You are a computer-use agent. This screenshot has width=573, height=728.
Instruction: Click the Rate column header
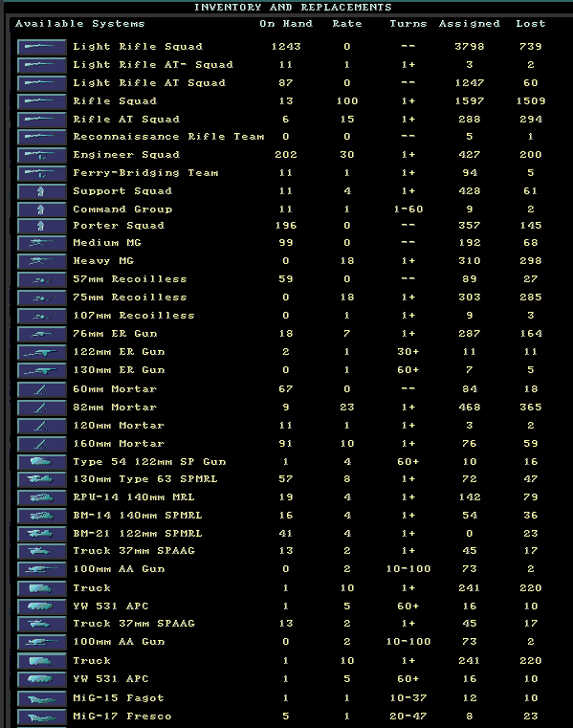pyautogui.click(x=347, y=24)
